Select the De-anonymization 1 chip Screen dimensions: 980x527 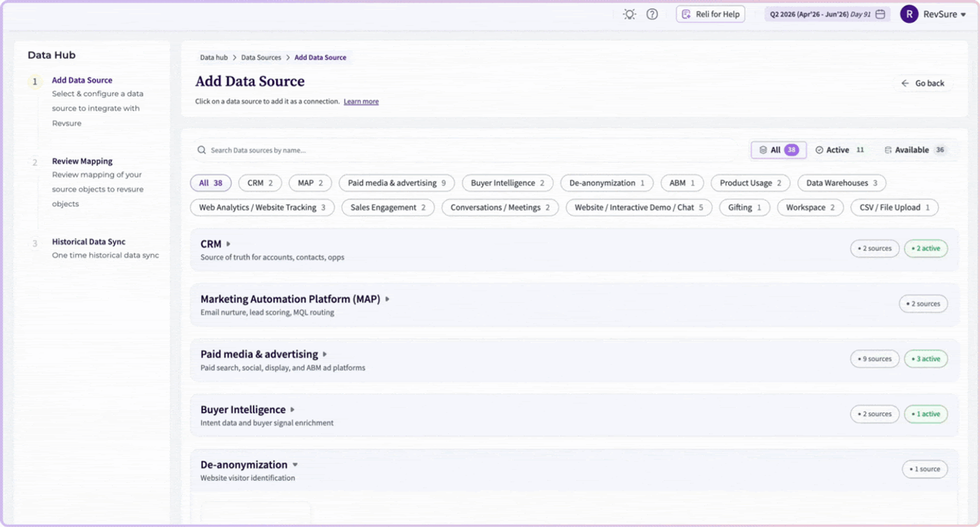607,183
